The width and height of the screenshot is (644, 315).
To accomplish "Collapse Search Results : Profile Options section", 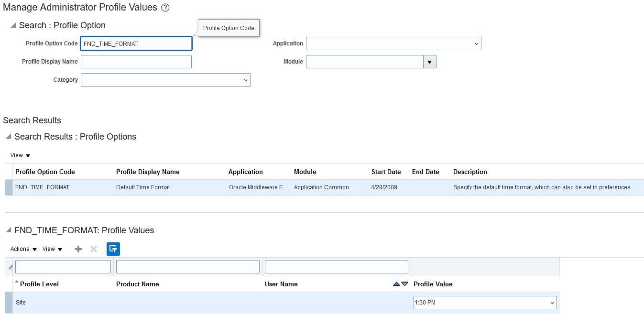I will (9, 137).
